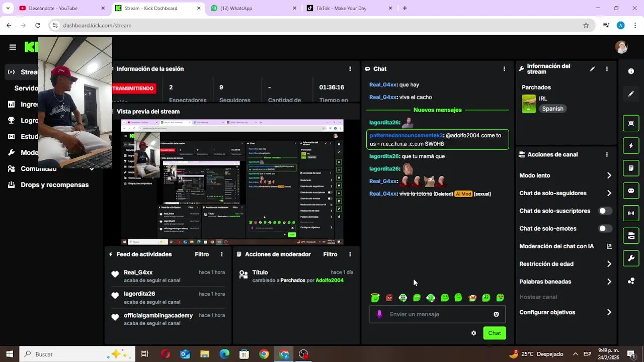The width and height of the screenshot is (644, 362).
Task: Open the hamburger menu in the Kick dashboard
Action: click(13, 47)
